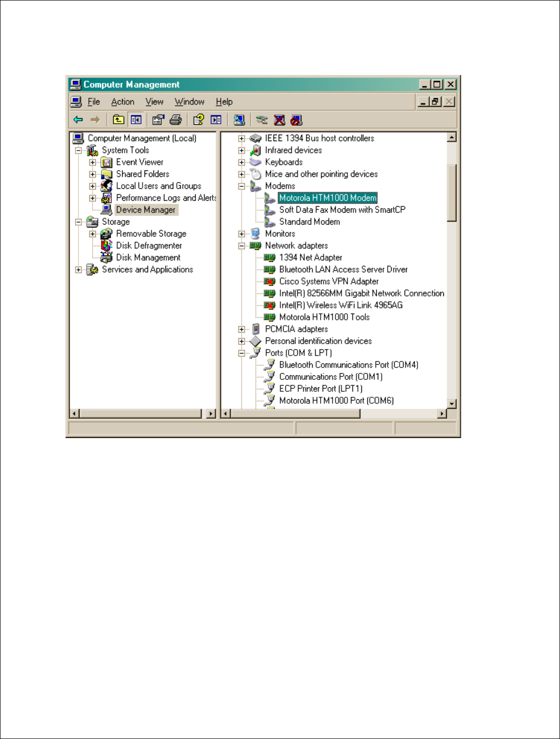Image resolution: width=560 pixels, height=739 pixels.
Task: Click the Help question mark toolbar icon
Action: [198, 120]
